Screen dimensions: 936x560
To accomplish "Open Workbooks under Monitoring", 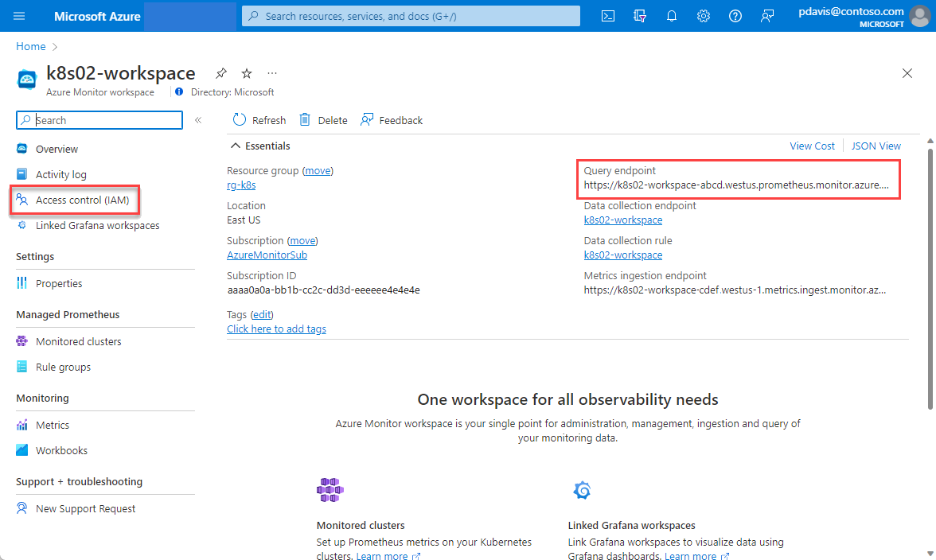I will pos(61,451).
